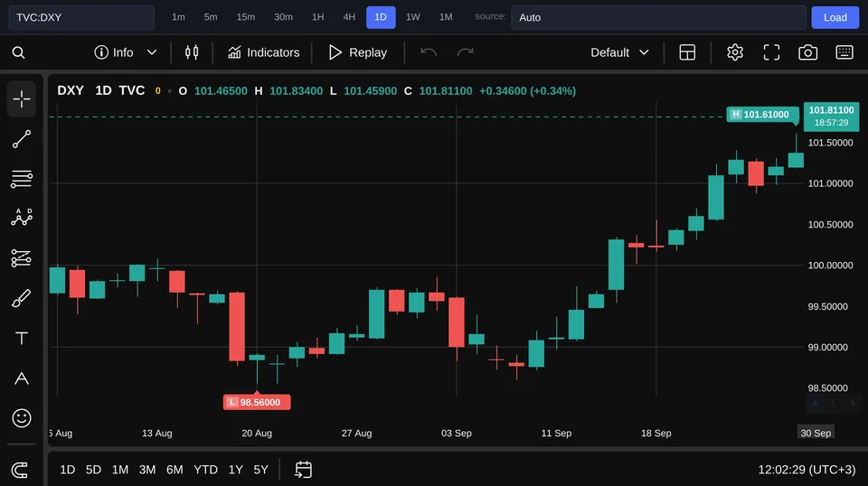Image resolution: width=868 pixels, height=486 pixels.
Task: Open the emoji smiley tool
Action: pyautogui.click(x=22, y=418)
